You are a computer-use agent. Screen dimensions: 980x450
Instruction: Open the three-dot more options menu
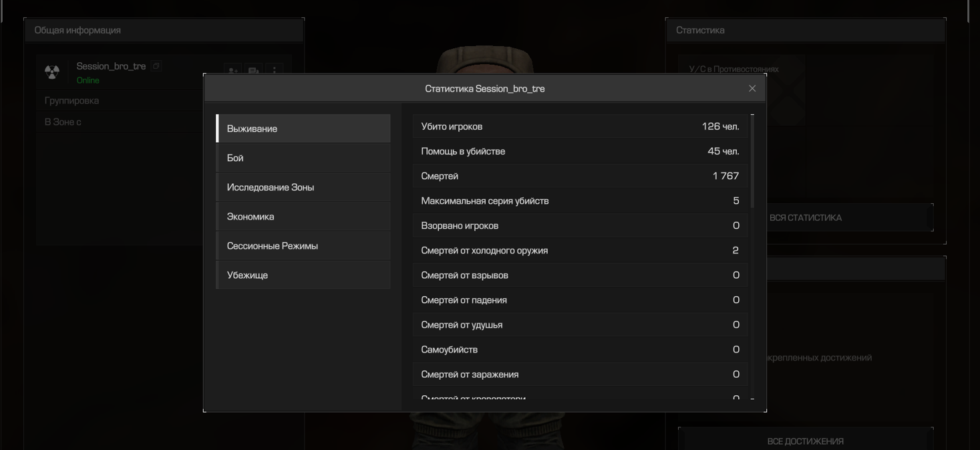[x=274, y=71]
